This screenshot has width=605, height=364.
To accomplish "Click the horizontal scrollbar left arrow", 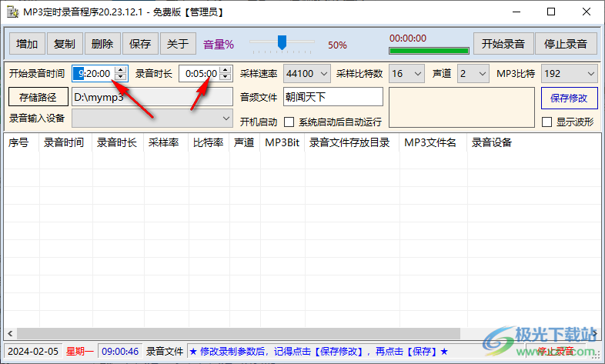I will coord(10,333).
